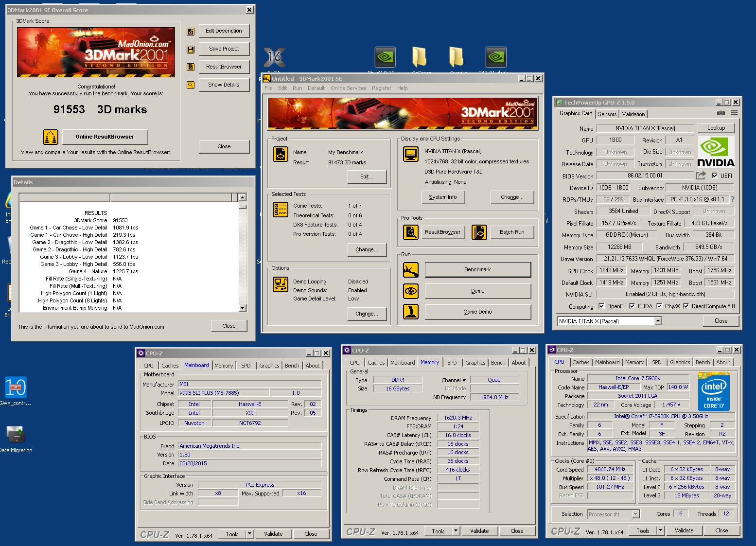The height and width of the screenshot is (546, 756).
Task: Toggle the PhysX checkbox
Action: (659, 306)
